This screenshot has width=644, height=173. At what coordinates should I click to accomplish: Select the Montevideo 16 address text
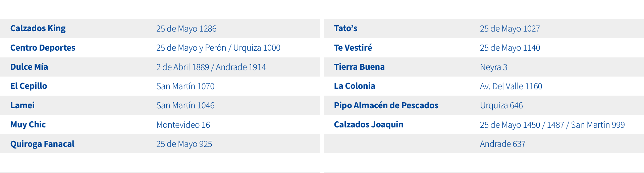pyautogui.click(x=183, y=125)
